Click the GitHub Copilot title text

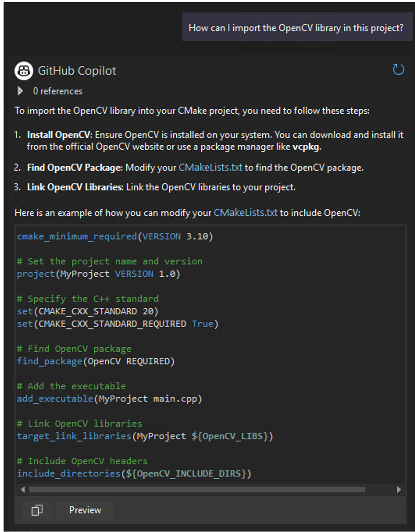(77, 71)
